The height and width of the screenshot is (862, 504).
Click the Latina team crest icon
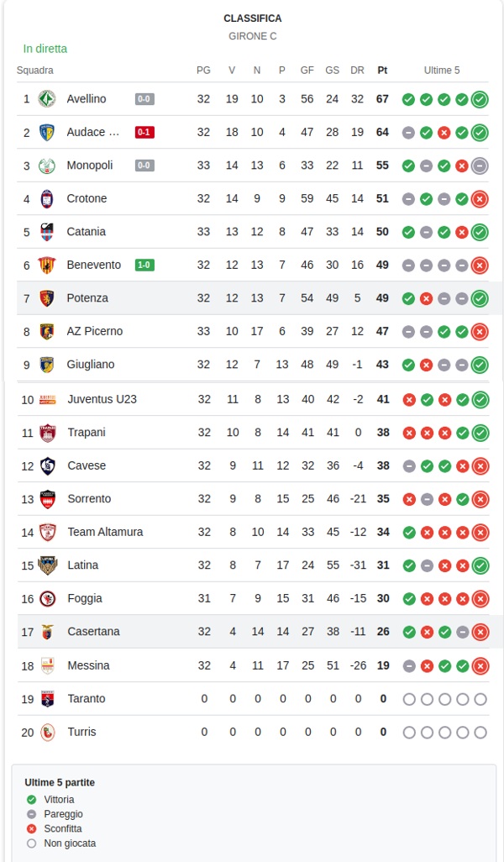[48, 565]
